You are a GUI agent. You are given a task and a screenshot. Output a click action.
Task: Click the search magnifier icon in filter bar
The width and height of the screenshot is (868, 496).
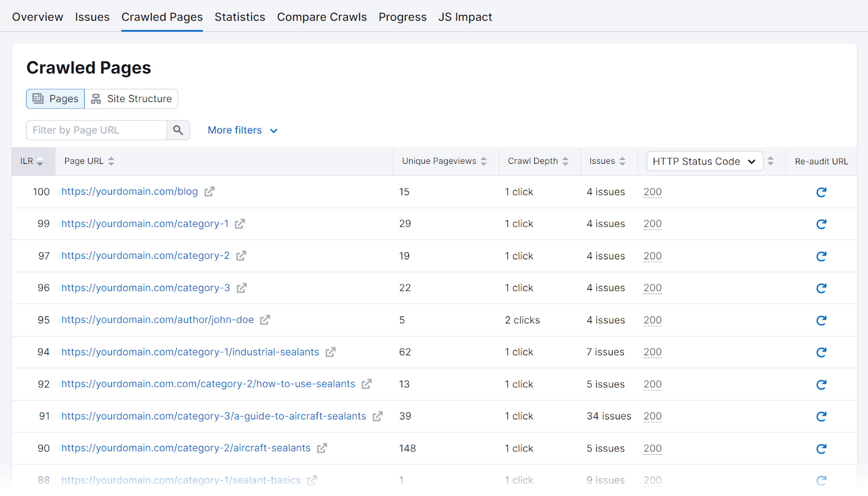click(178, 130)
